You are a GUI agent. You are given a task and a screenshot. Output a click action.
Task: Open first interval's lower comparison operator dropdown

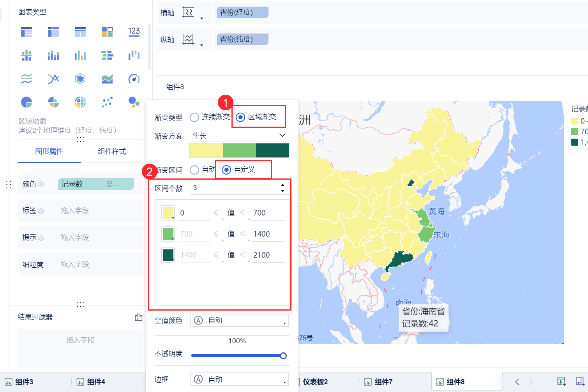(x=217, y=213)
